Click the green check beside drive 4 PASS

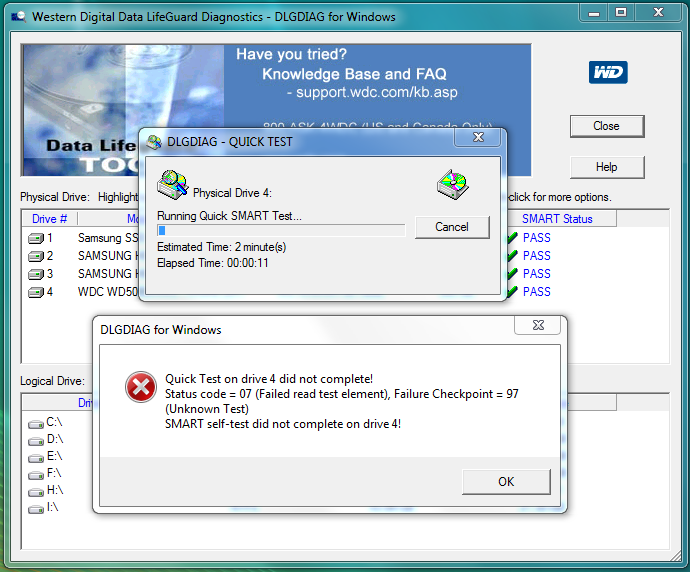[x=512, y=292]
